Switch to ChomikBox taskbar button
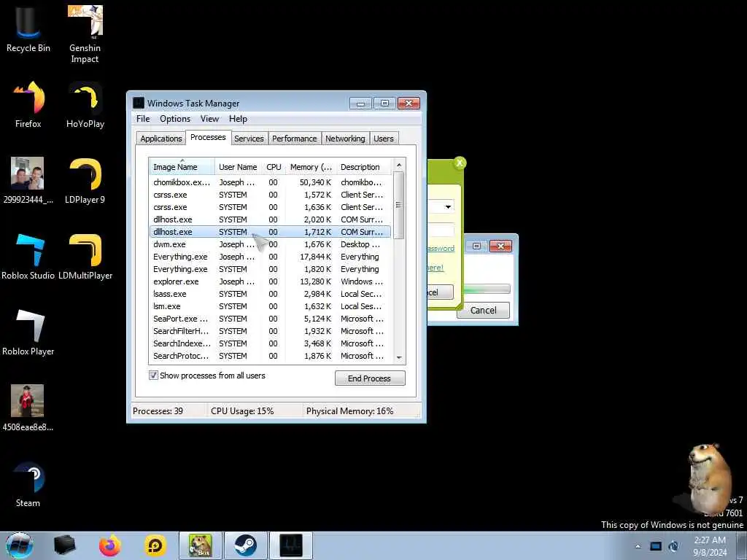 coord(201,545)
